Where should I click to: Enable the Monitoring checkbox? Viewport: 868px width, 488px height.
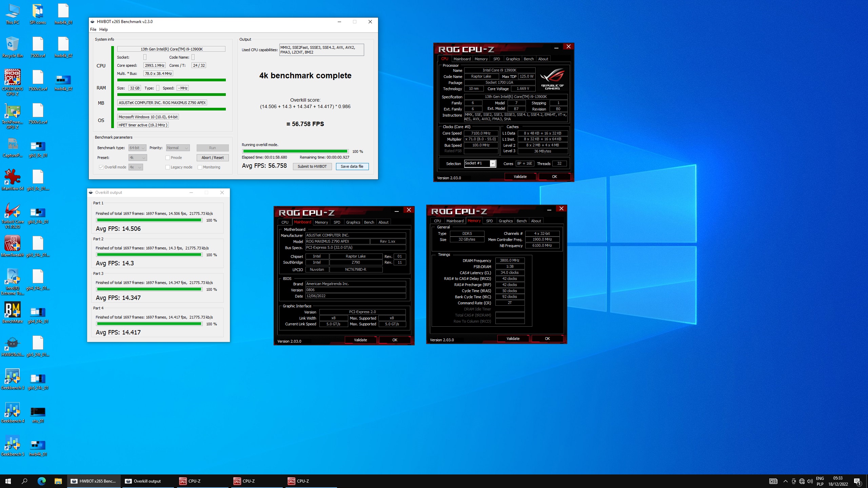pos(200,167)
